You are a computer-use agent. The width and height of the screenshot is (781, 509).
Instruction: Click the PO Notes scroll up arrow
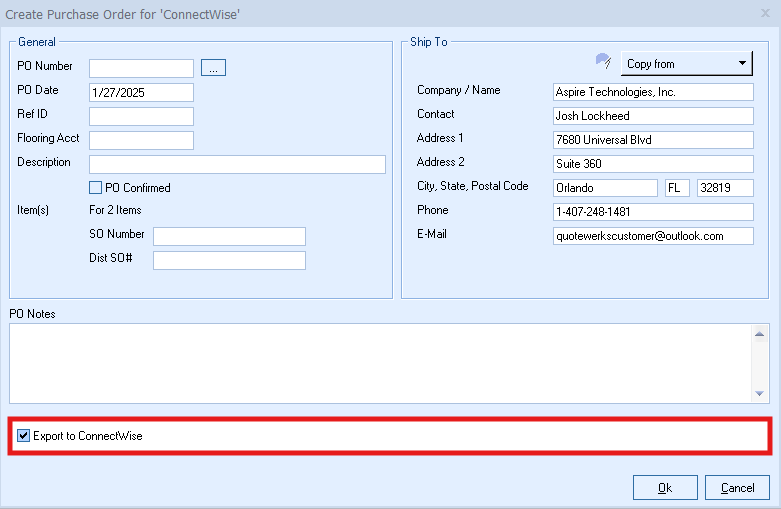(x=759, y=334)
